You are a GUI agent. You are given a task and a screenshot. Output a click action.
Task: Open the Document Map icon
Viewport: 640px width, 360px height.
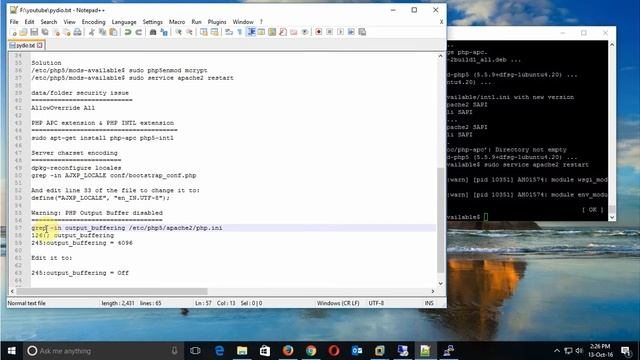click(x=272, y=32)
